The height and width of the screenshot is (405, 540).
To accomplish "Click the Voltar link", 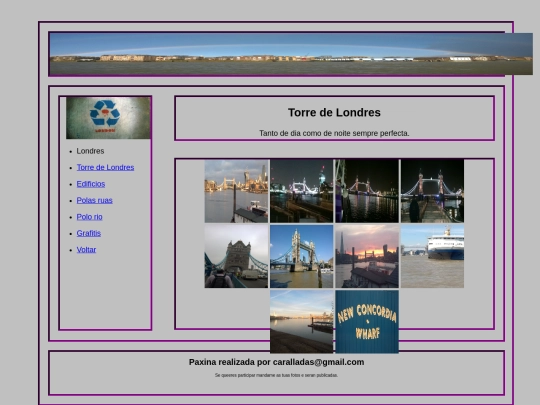I will 86,250.
